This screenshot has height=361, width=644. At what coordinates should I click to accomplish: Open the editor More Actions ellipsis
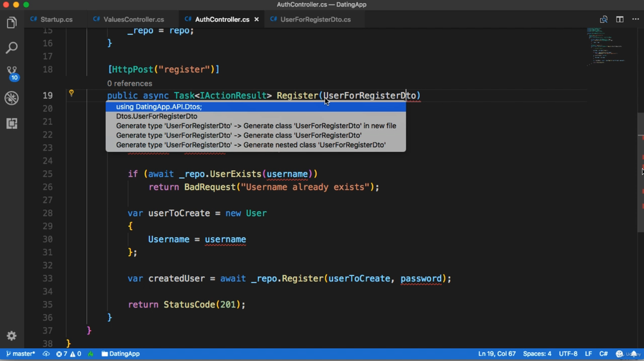[x=636, y=19]
